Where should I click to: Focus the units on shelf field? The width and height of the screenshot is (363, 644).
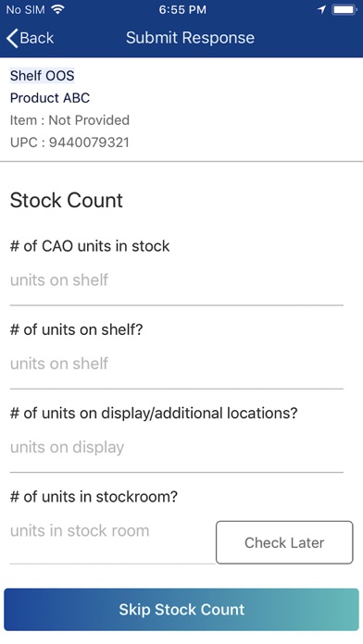coord(176,364)
